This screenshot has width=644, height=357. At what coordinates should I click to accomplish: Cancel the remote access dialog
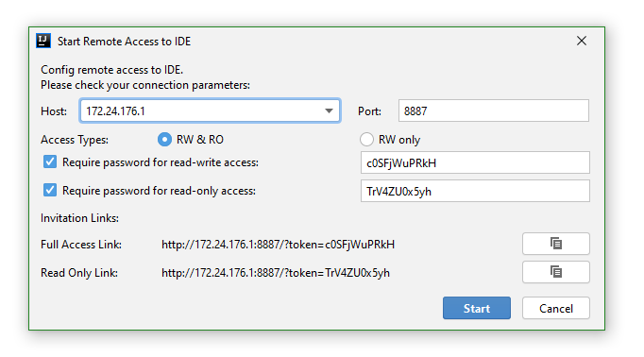point(555,308)
